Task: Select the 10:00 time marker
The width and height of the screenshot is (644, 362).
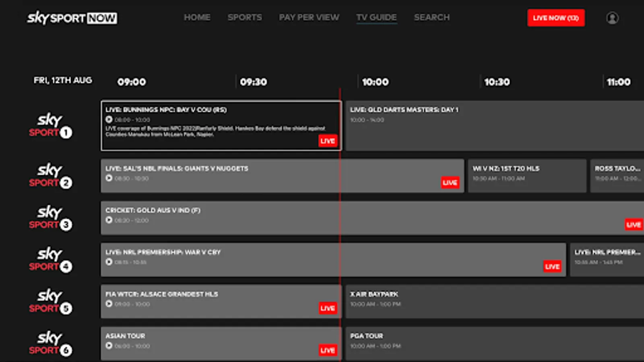Action: tap(376, 82)
